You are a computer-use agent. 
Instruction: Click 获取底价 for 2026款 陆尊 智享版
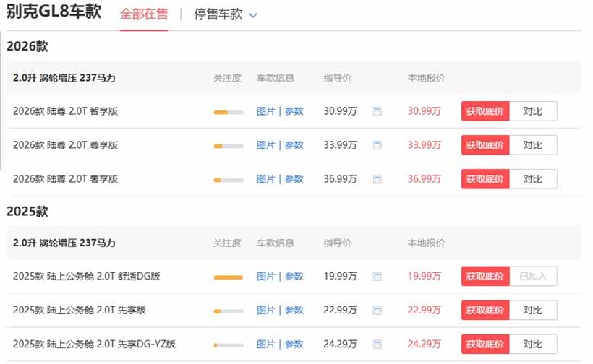[485, 111]
